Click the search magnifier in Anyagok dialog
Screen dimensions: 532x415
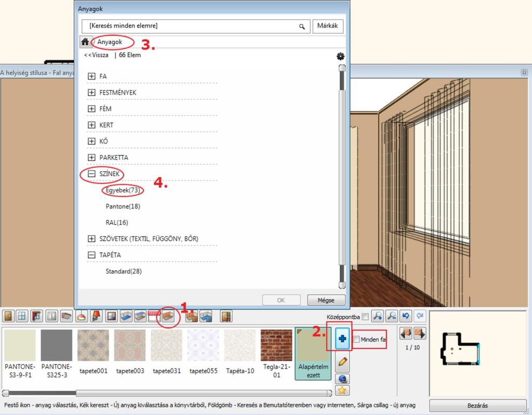click(x=302, y=26)
